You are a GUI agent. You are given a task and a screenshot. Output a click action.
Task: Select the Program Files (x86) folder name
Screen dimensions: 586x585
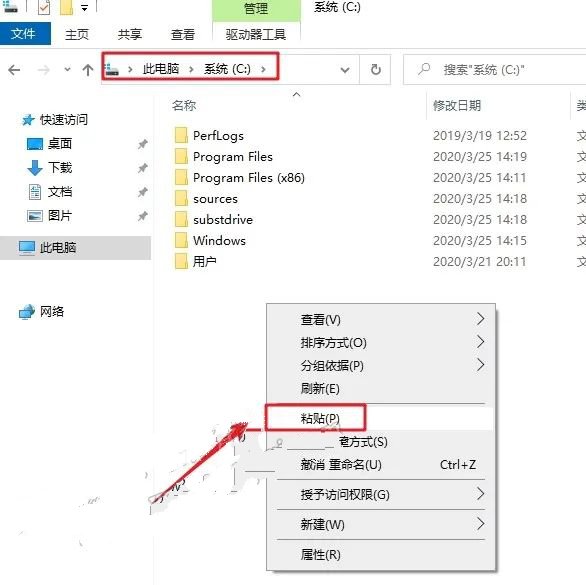click(249, 178)
